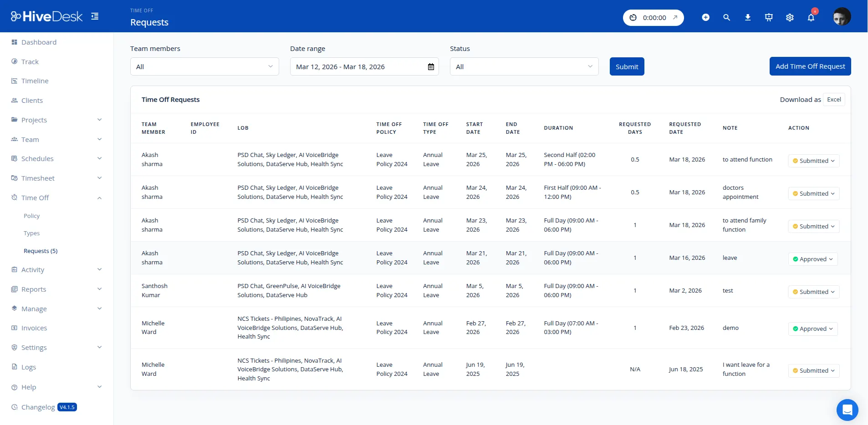Navigate to the Timesheet section
The width and height of the screenshot is (868, 425).
38,178
